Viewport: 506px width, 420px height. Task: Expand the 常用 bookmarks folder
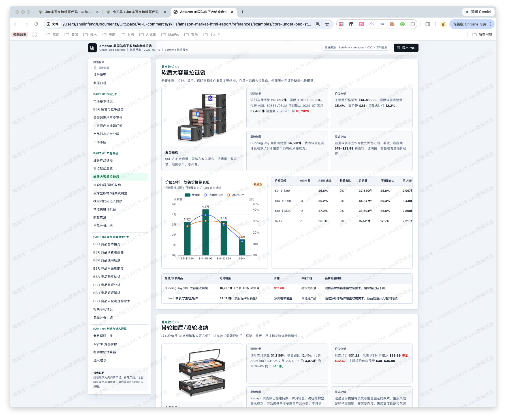point(53,35)
